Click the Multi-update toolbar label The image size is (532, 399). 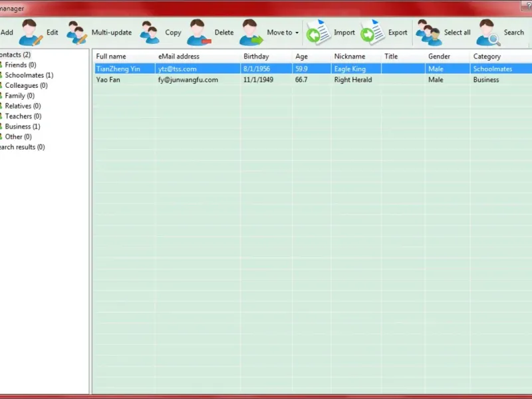[x=112, y=33]
